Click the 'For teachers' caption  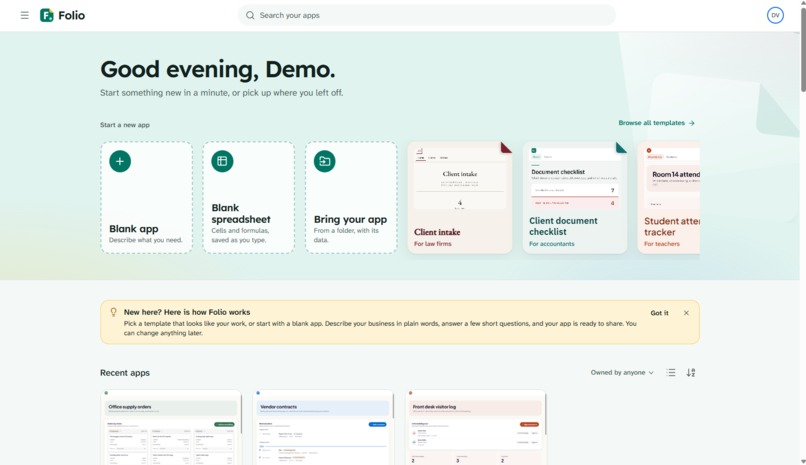[x=662, y=244]
